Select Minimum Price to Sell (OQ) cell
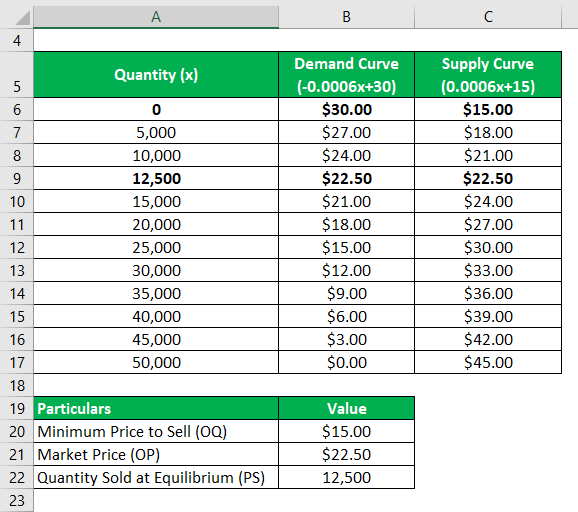The width and height of the screenshot is (578, 512). (156, 431)
